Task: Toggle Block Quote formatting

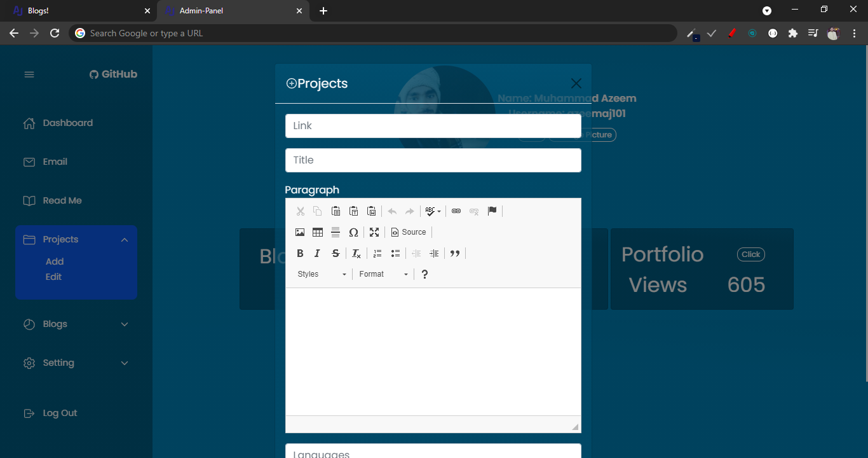Action: [455, 253]
